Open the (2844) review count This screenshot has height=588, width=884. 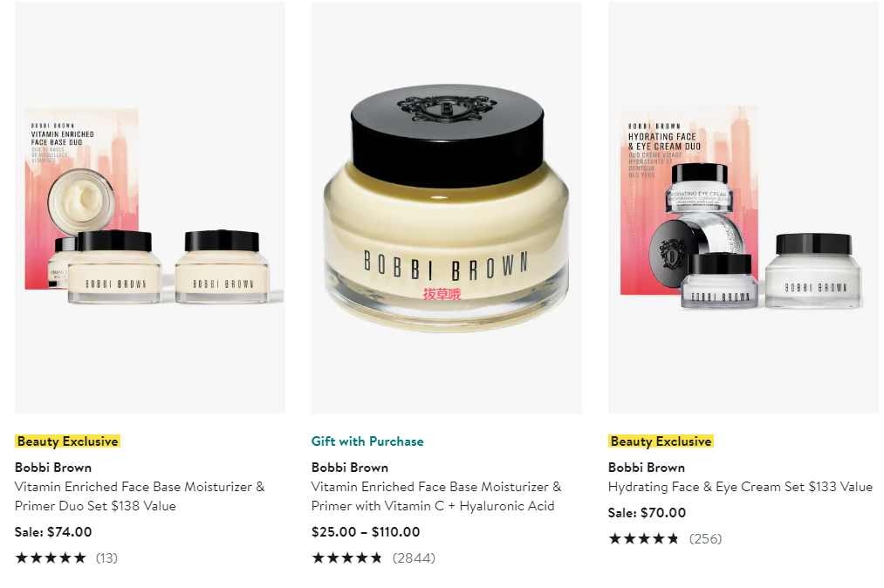[414, 558]
